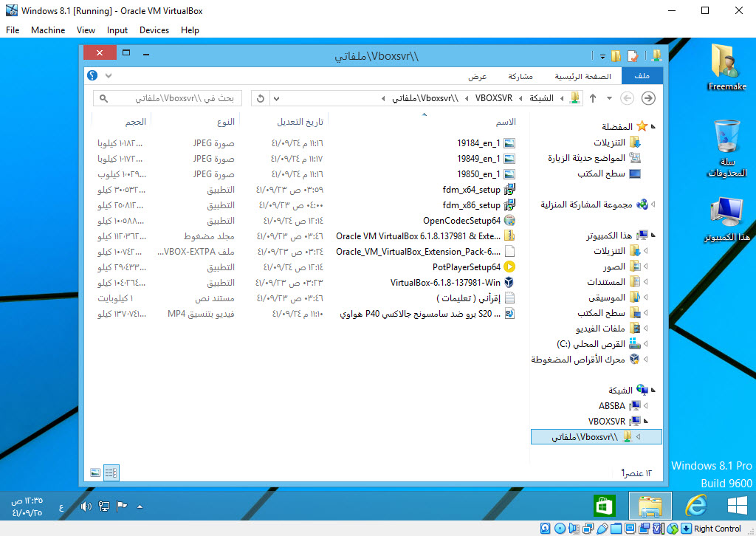Go up one folder level arrow
Image resolution: width=756 pixels, height=536 pixels.
pyautogui.click(x=593, y=98)
